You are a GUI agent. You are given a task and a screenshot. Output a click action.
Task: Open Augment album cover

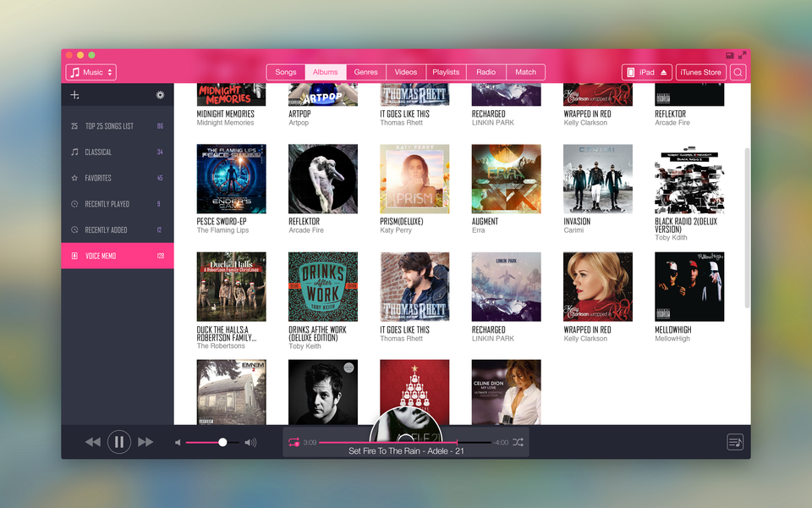pos(507,179)
